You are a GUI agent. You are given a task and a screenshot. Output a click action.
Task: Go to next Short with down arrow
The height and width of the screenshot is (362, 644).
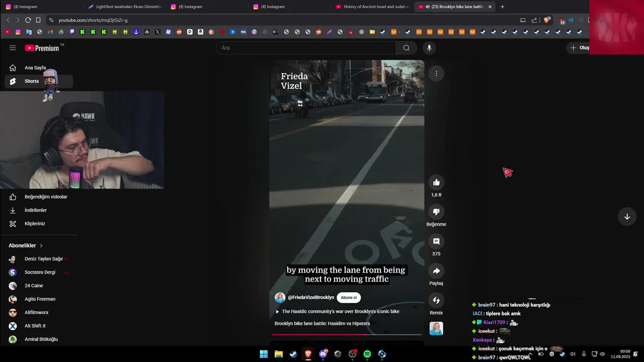pyautogui.click(x=627, y=217)
